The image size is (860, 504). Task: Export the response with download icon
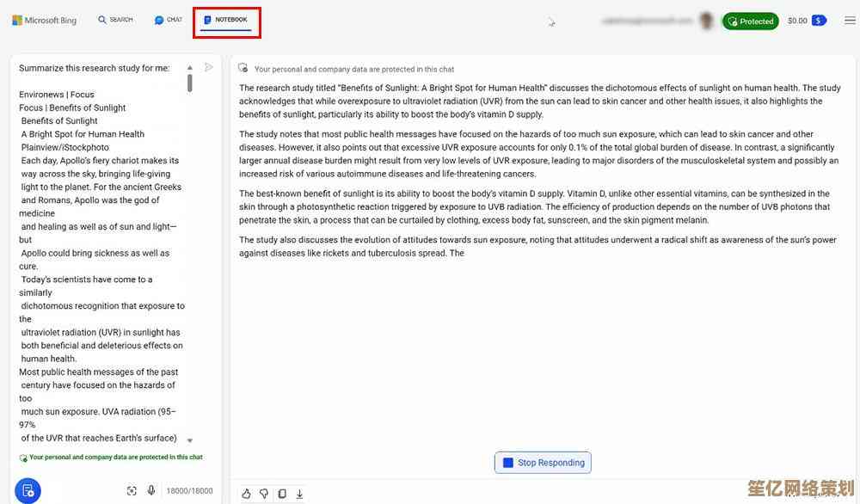click(x=300, y=494)
